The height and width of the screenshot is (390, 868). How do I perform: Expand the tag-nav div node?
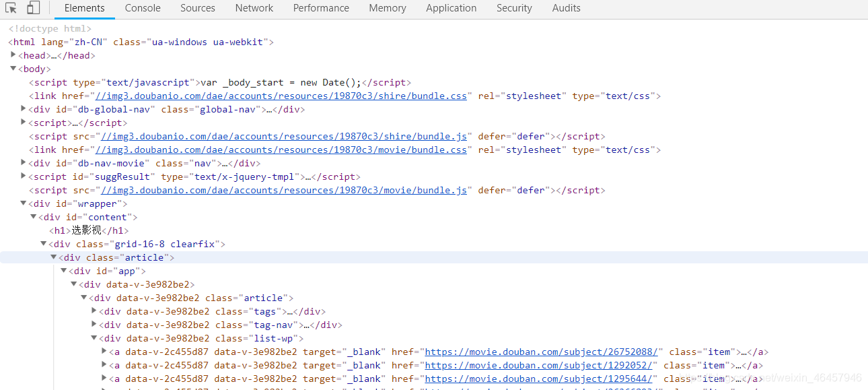pos(94,325)
